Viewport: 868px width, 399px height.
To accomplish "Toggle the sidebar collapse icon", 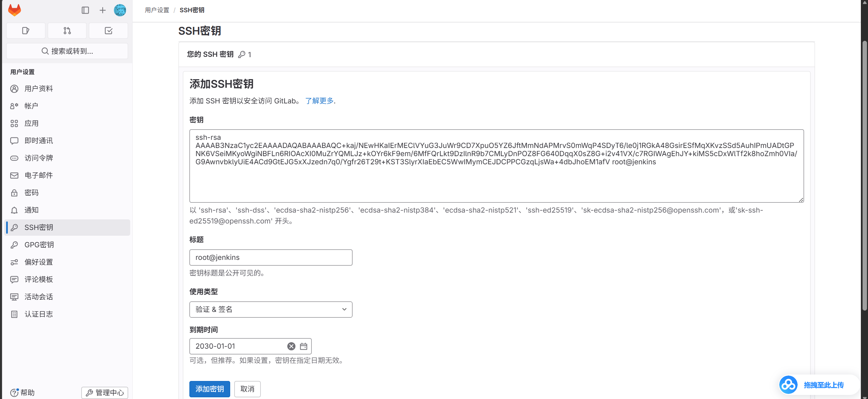I will click(85, 10).
